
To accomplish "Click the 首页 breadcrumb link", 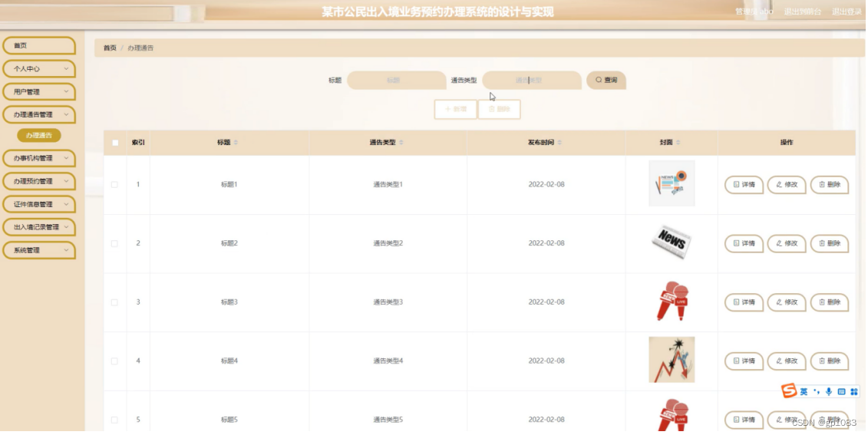I will [x=110, y=48].
